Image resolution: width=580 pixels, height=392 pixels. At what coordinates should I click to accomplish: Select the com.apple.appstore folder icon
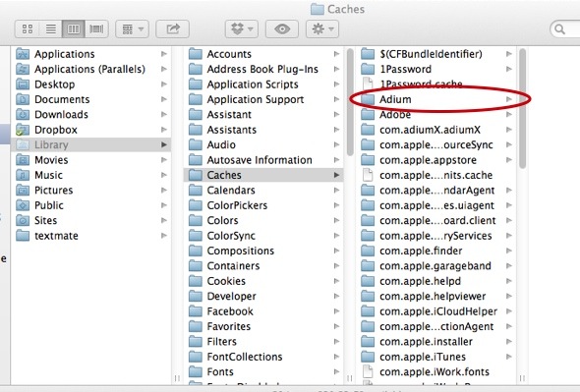[x=368, y=160]
